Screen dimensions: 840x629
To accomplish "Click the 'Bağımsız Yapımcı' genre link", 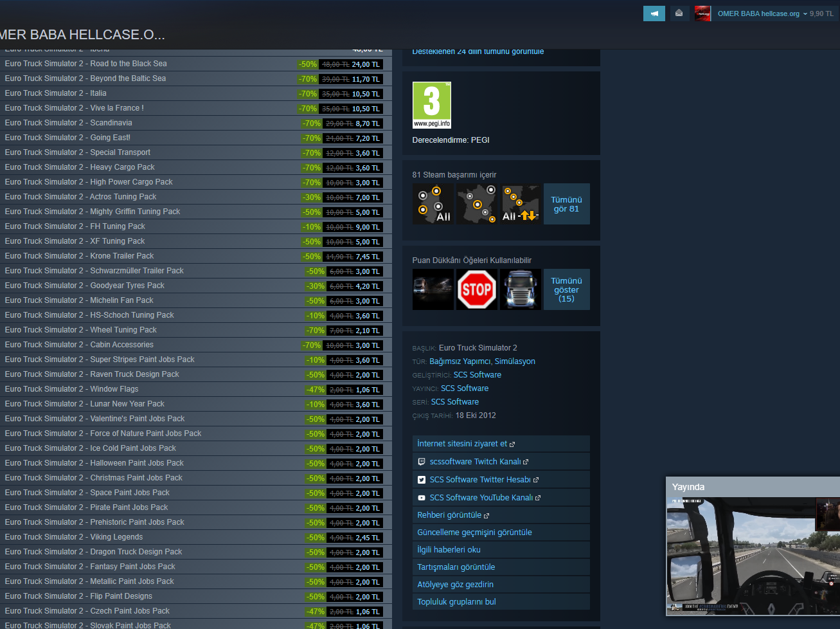I will (x=460, y=361).
